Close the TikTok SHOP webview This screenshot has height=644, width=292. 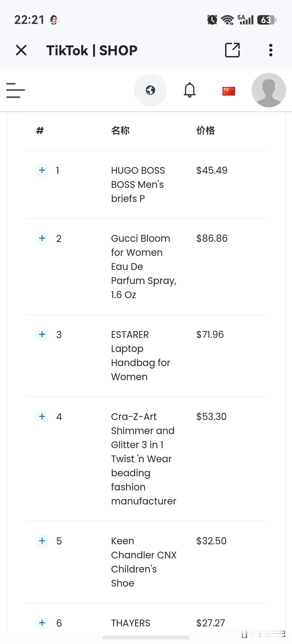point(21,50)
